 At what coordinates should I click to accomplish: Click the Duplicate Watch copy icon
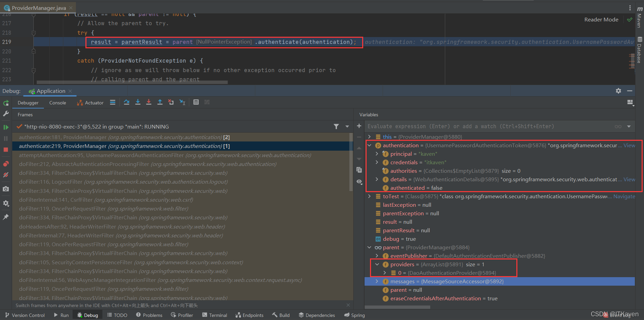pos(359,170)
